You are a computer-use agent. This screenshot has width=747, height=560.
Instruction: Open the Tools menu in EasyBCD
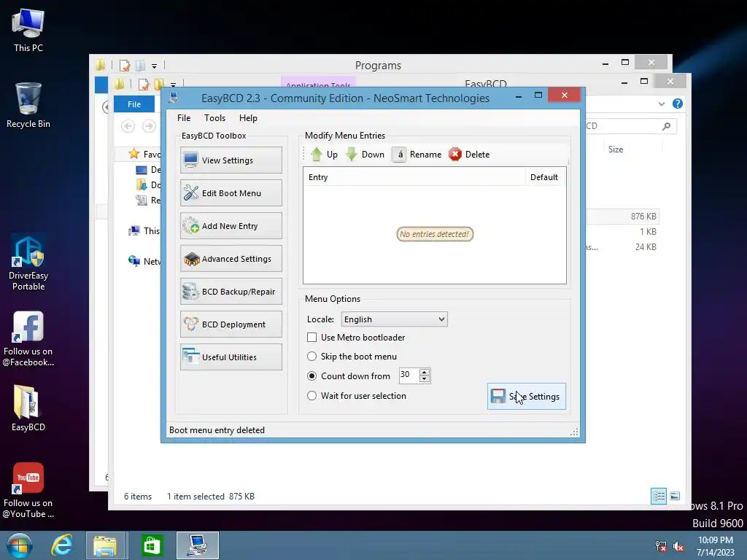point(215,118)
